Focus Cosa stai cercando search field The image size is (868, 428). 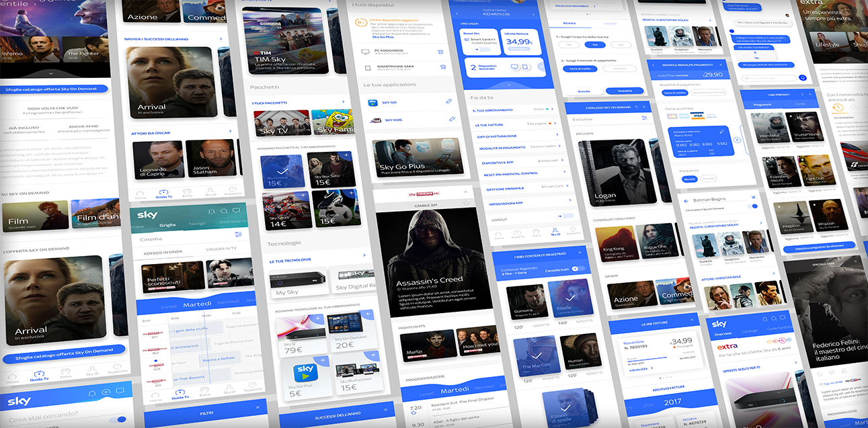tap(67, 419)
